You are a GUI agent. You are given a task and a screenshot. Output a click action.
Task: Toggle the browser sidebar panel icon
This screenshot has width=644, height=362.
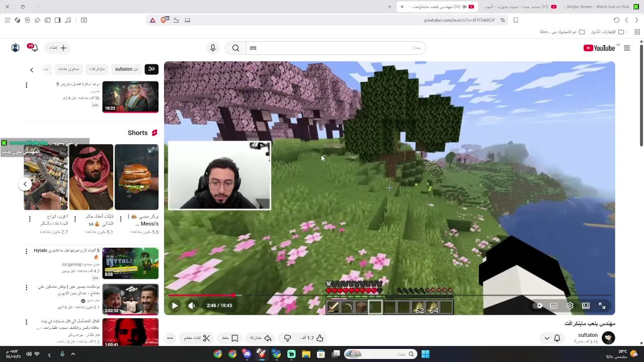57,20
